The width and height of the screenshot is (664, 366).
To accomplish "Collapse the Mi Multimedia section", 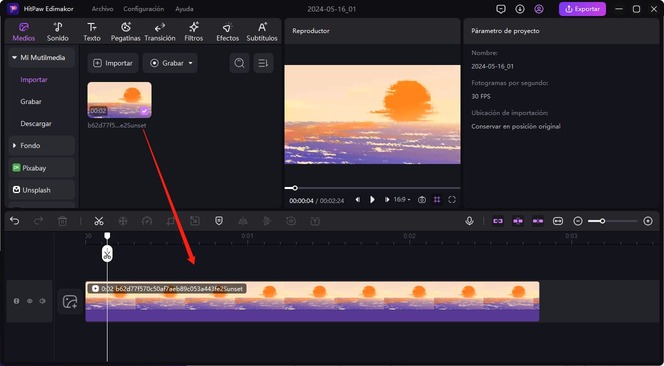I will pos(42,58).
